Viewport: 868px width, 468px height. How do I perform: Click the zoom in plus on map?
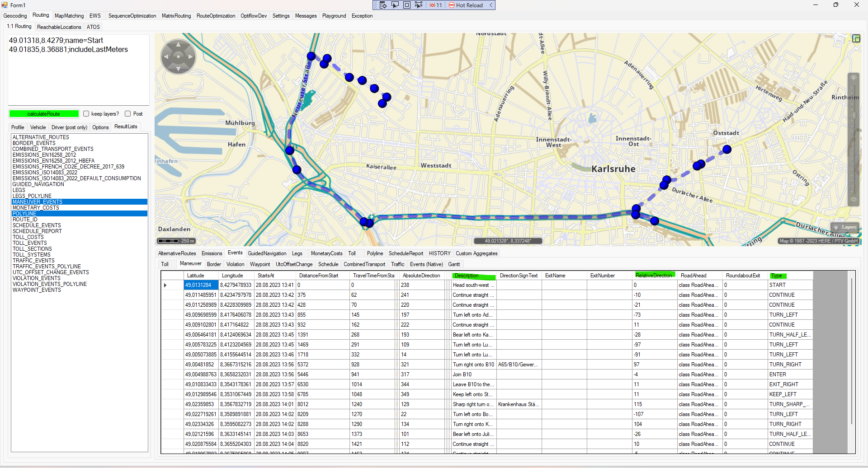[x=854, y=78]
